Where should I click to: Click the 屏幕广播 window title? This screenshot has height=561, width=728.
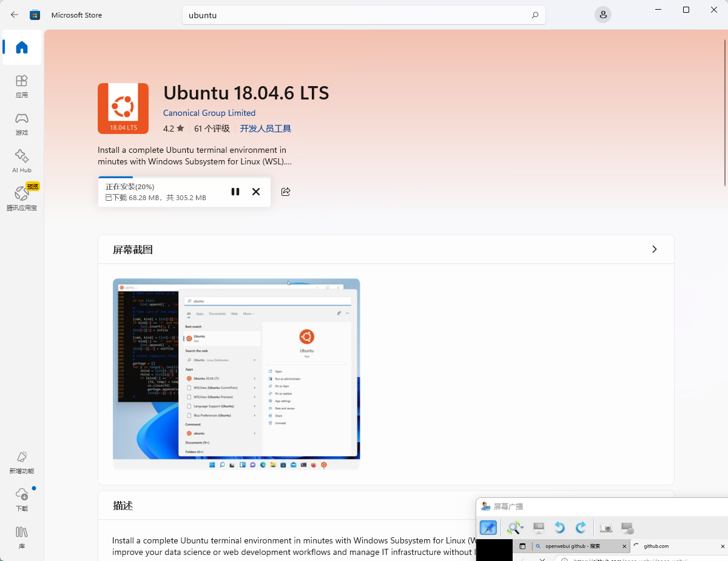click(x=508, y=506)
